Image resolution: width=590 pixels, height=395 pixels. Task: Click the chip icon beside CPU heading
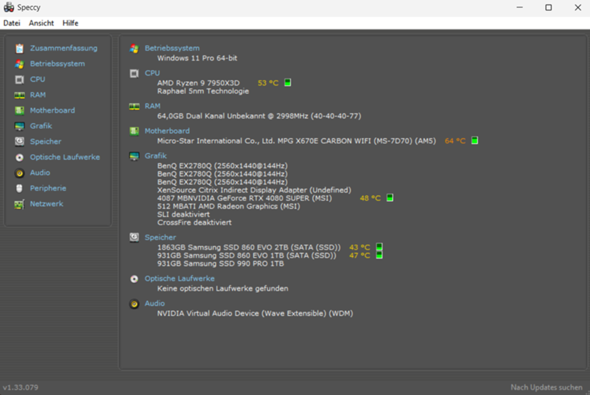134,73
